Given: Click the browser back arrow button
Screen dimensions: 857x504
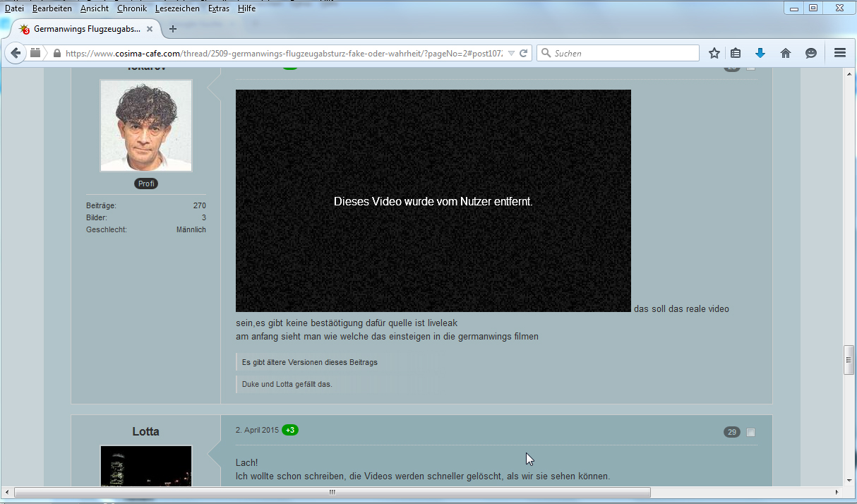Looking at the screenshot, I should (16, 53).
